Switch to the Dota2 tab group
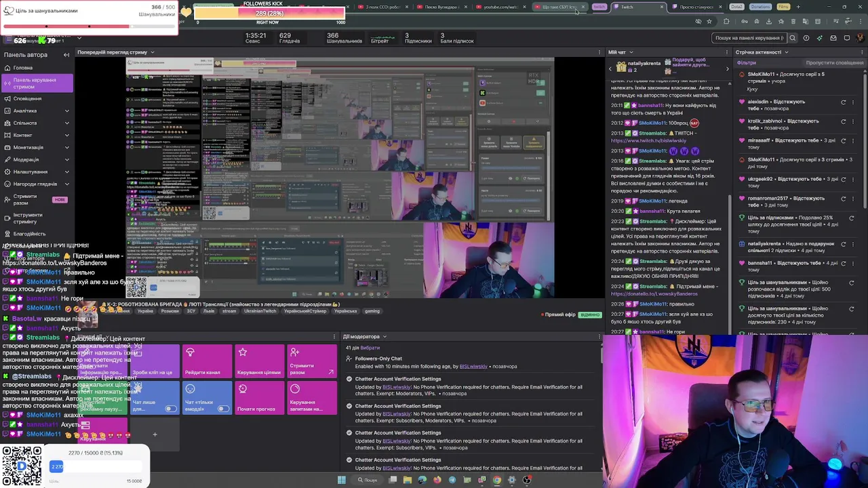This screenshot has width=868, height=488. point(736,7)
